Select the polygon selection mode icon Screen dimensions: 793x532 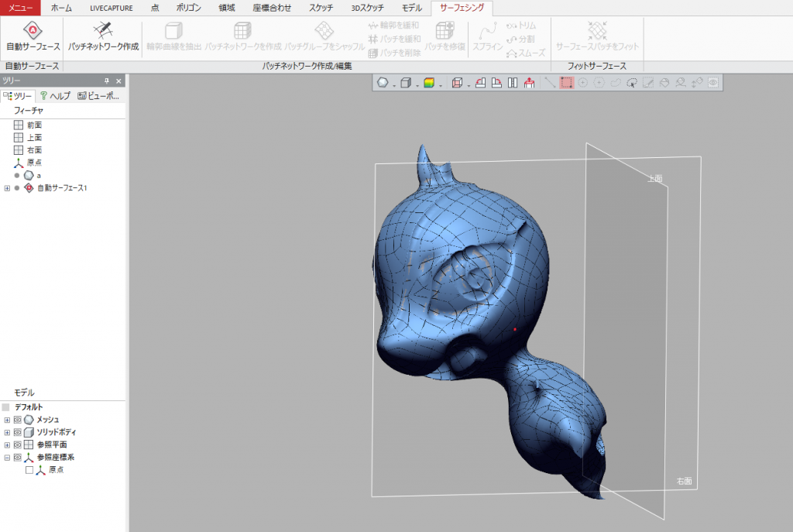pos(599,82)
